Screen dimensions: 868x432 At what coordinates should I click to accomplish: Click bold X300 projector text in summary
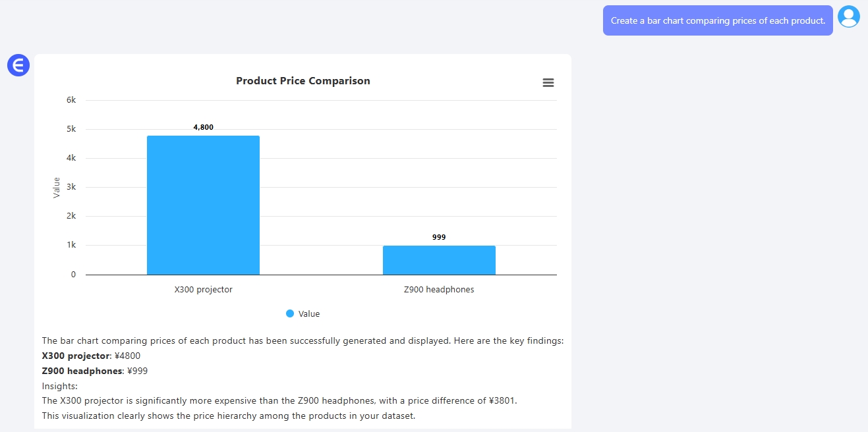click(x=76, y=356)
